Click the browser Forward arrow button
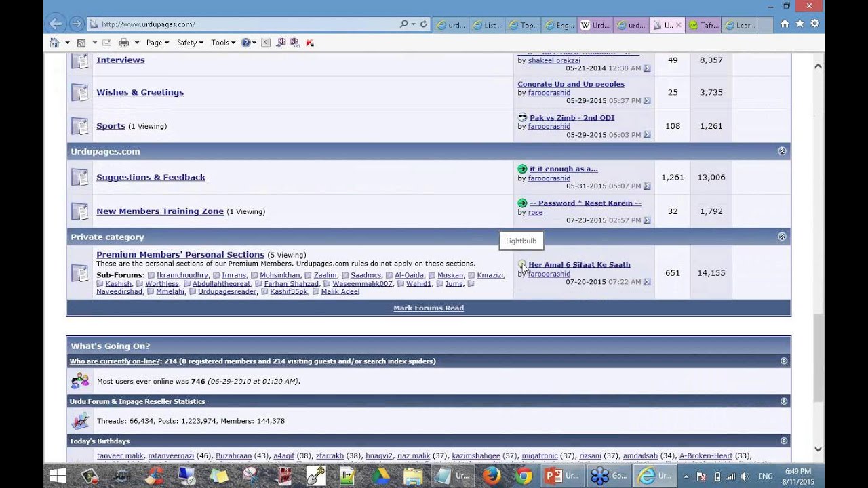 [77, 24]
